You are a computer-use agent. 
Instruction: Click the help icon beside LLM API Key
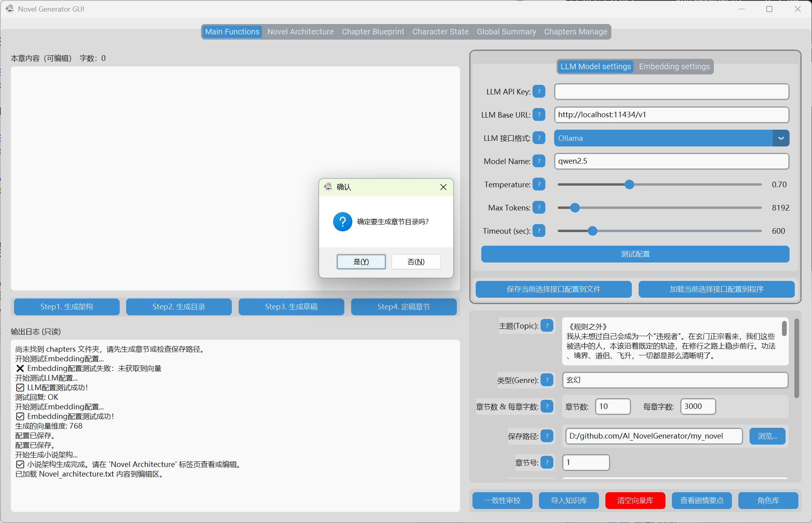point(539,92)
